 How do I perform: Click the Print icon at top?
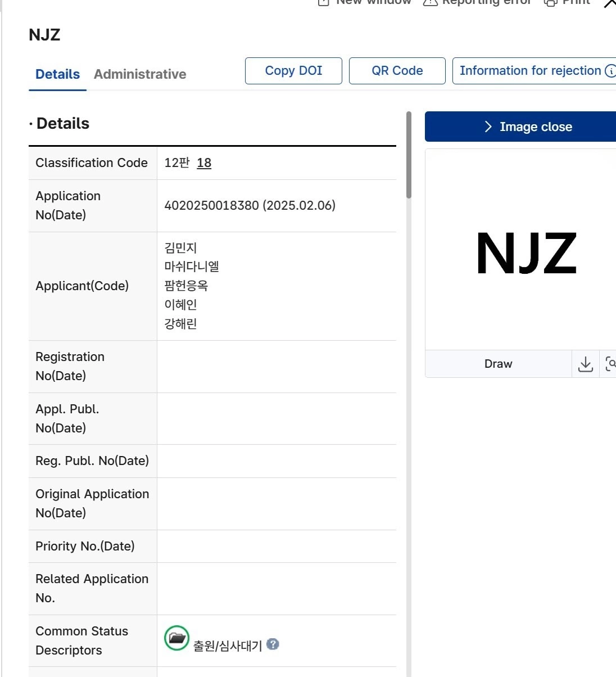551,2
